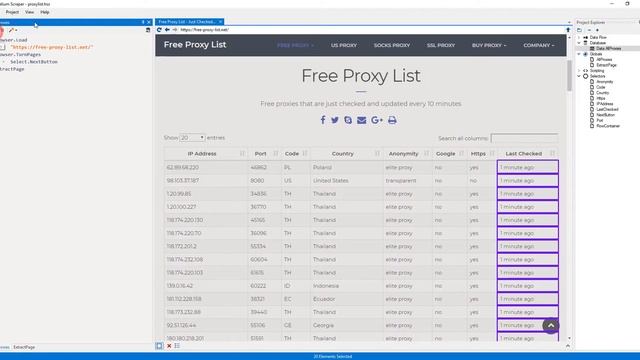This screenshot has width=640, height=360.
Task: Click the web page vertical scrollbar thumb
Action: coord(569,76)
